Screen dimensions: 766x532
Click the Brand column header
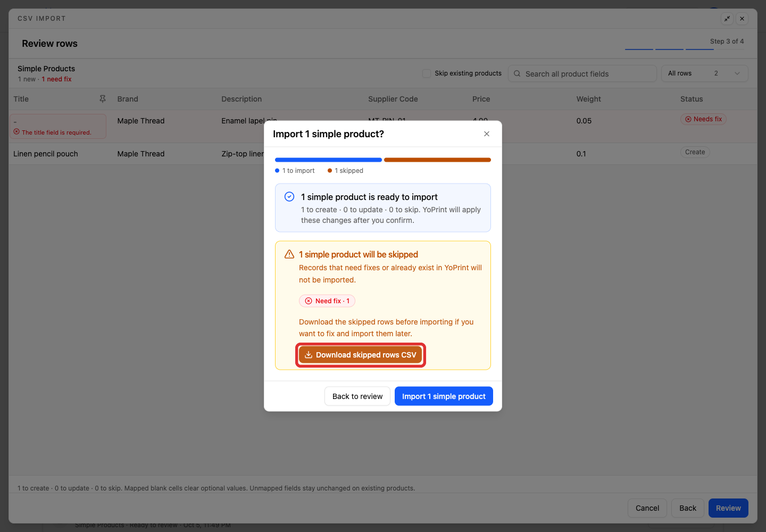click(128, 99)
